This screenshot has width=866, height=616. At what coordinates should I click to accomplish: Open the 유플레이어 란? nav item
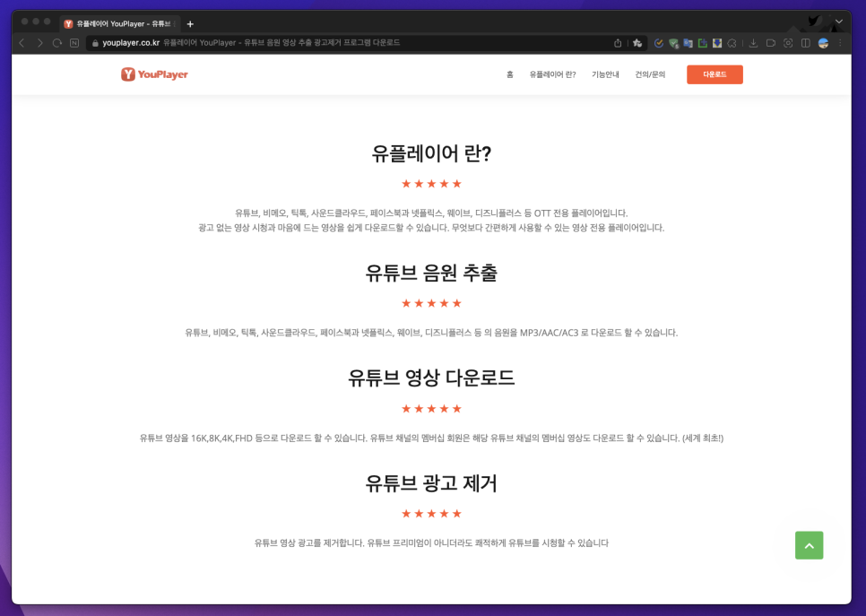click(x=552, y=74)
